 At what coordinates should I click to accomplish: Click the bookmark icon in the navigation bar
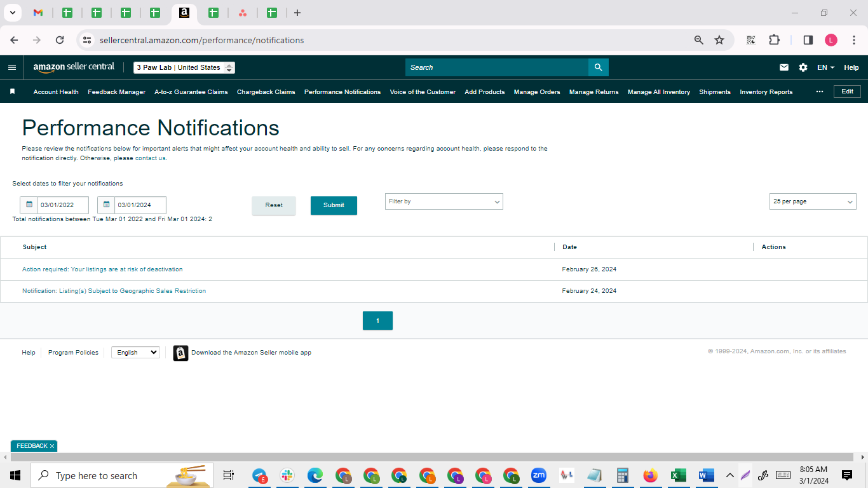point(12,91)
